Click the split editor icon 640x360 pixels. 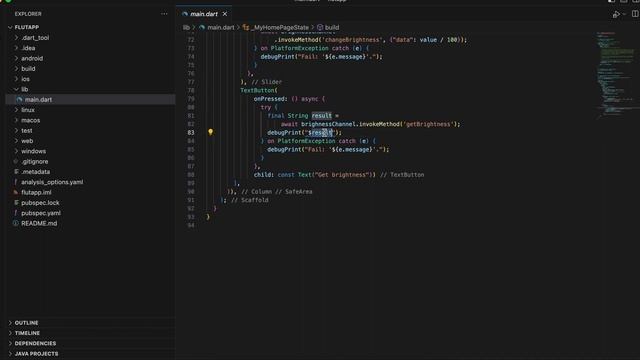(635, 14)
